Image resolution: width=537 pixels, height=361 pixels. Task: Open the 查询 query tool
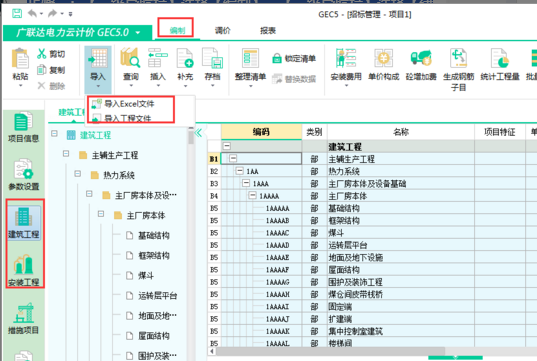(130, 65)
